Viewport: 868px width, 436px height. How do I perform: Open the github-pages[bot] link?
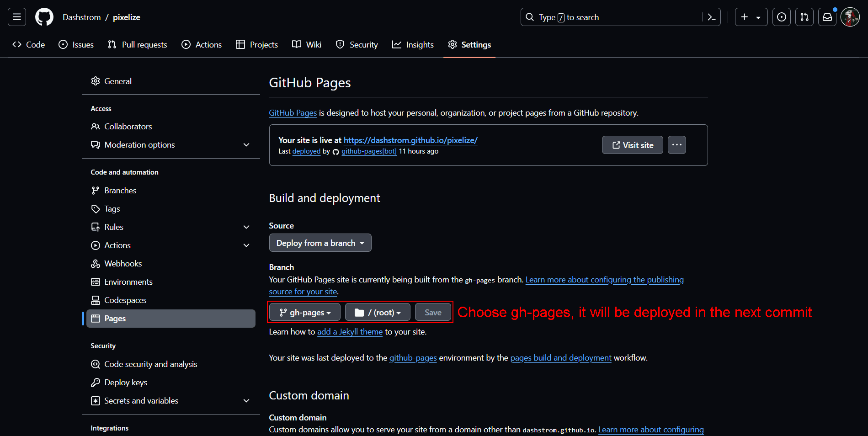(369, 151)
